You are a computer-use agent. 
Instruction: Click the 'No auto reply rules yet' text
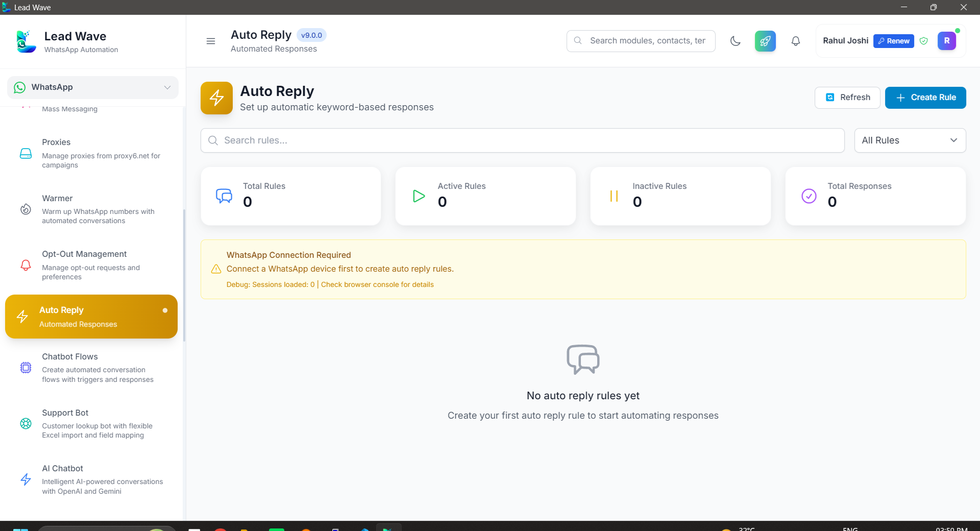coord(583,396)
